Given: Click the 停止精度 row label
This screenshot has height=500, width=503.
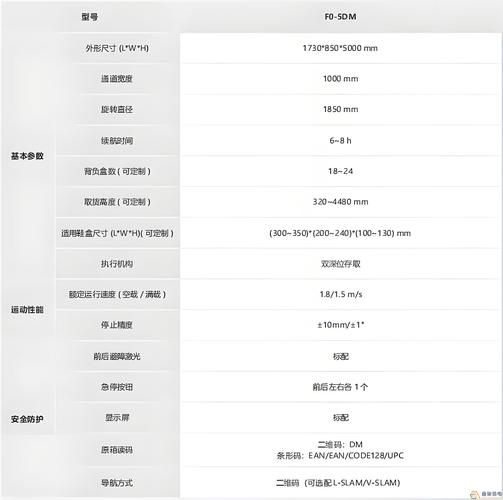Looking at the screenshot, I should point(117,325).
